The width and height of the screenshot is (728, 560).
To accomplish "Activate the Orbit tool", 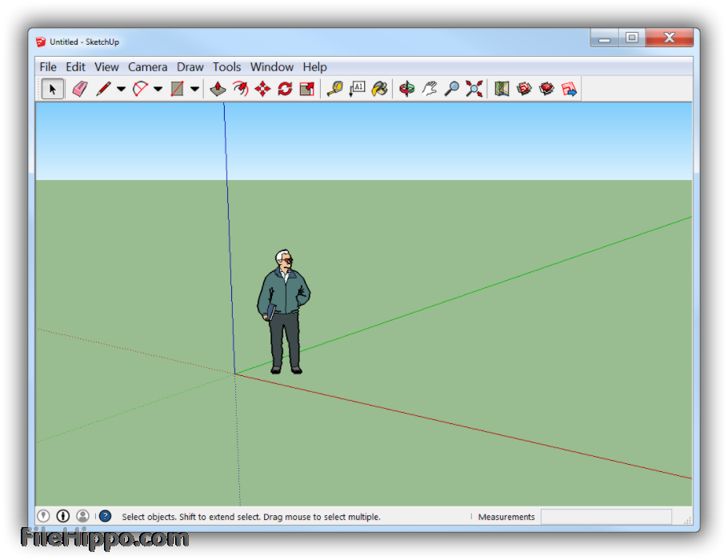I will coord(407,89).
